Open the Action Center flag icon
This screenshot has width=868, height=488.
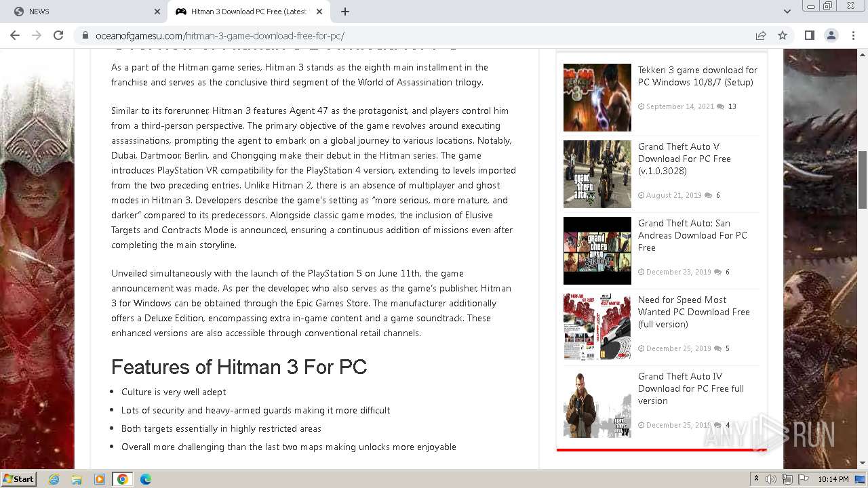pos(804,479)
